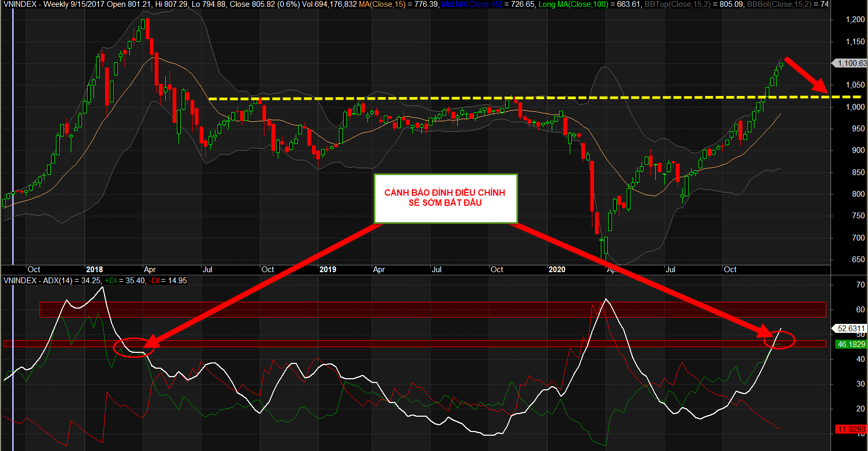Click the 2018 year marker on the time axis
This screenshot has height=451, width=868.
pos(95,270)
